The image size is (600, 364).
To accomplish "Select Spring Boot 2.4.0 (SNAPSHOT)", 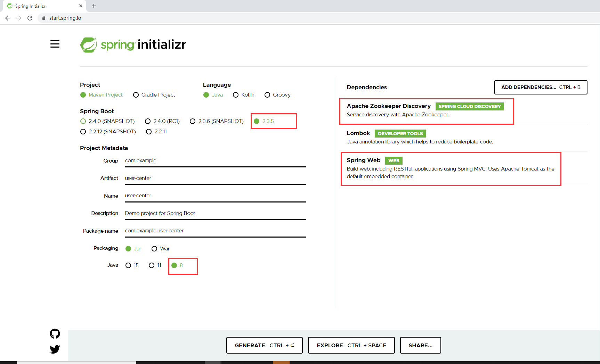I will coord(107,121).
